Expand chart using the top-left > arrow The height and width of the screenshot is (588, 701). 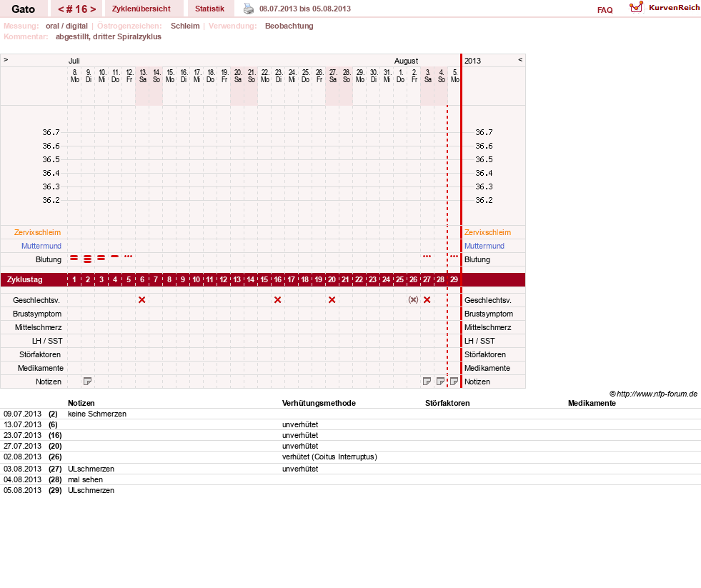click(6, 60)
